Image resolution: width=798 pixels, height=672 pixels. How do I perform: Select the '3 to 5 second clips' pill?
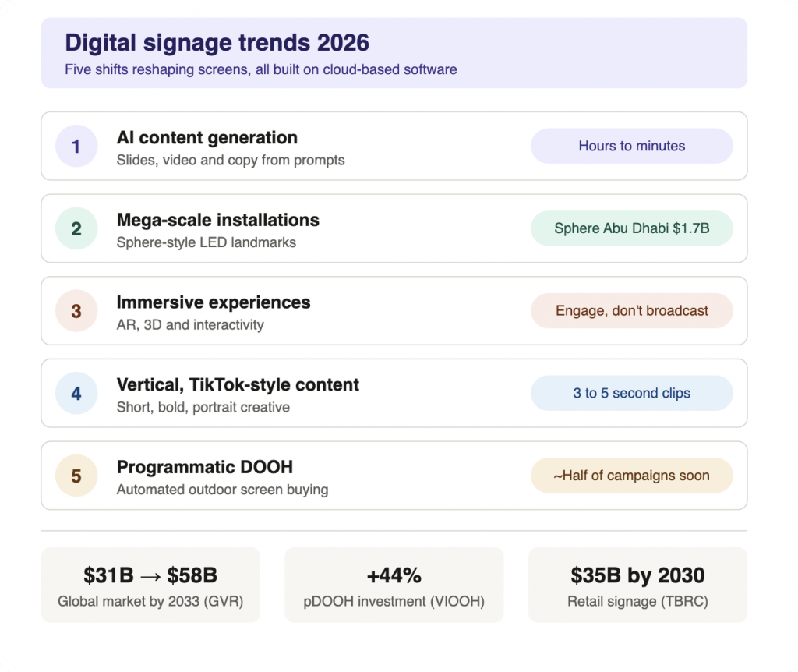tap(631, 394)
